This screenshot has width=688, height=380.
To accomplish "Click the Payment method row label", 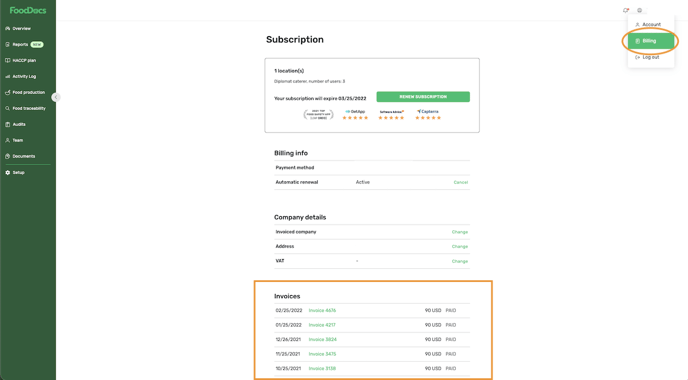I will click(x=295, y=168).
